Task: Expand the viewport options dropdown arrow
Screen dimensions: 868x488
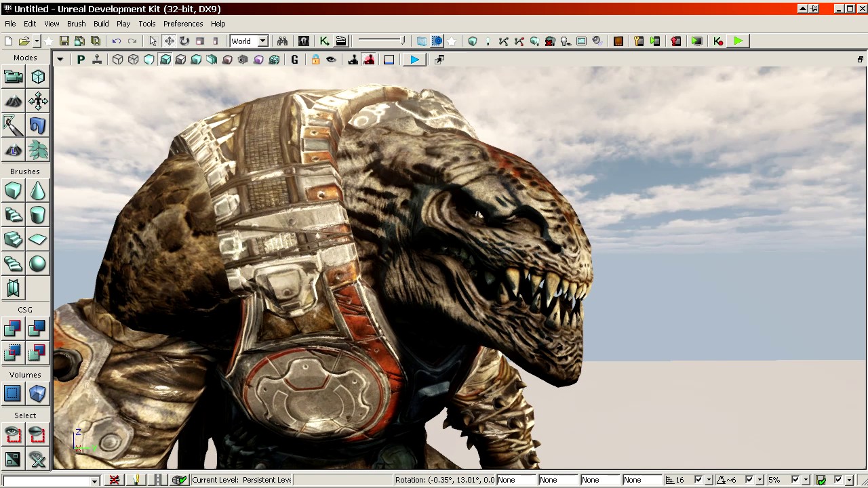Action: (x=60, y=60)
